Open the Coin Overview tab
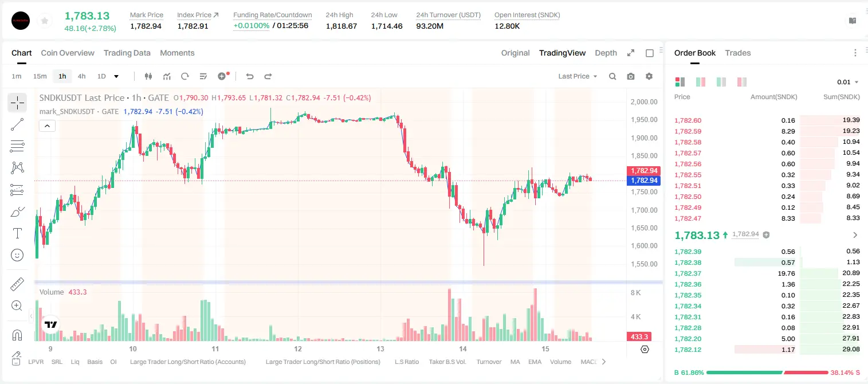Screen dimensions: 868x384 click(68, 53)
